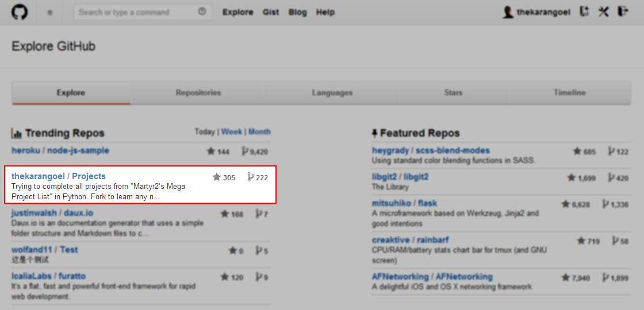Click fork icon for mitsuhiko flask
The height and width of the screenshot is (310, 644).
click(x=605, y=204)
